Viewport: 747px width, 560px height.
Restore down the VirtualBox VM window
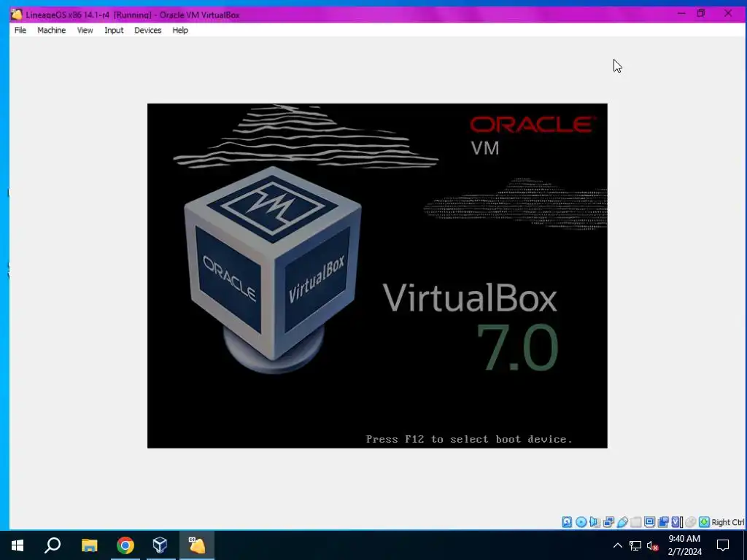(701, 13)
